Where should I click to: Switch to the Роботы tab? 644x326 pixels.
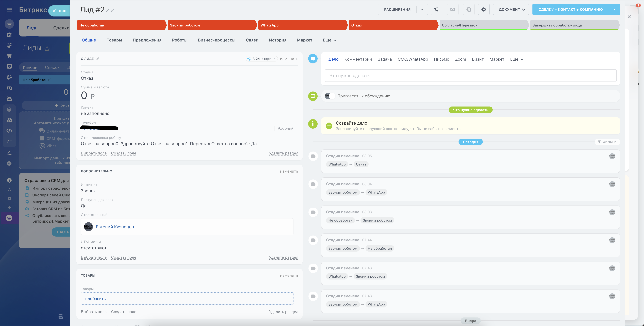click(179, 40)
